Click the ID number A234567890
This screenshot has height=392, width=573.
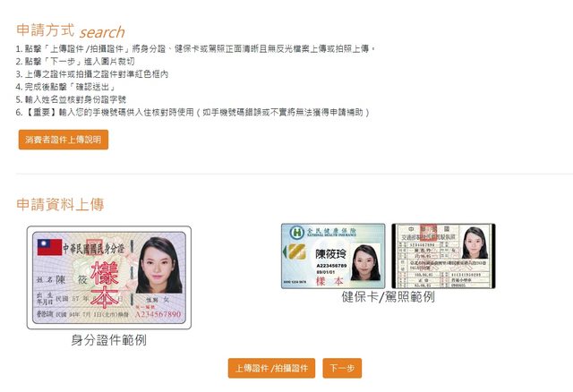[x=158, y=314]
